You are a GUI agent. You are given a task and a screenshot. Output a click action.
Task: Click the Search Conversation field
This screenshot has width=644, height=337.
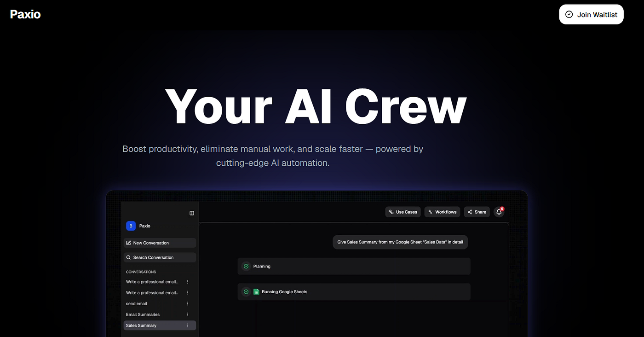[x=160, y=257]
